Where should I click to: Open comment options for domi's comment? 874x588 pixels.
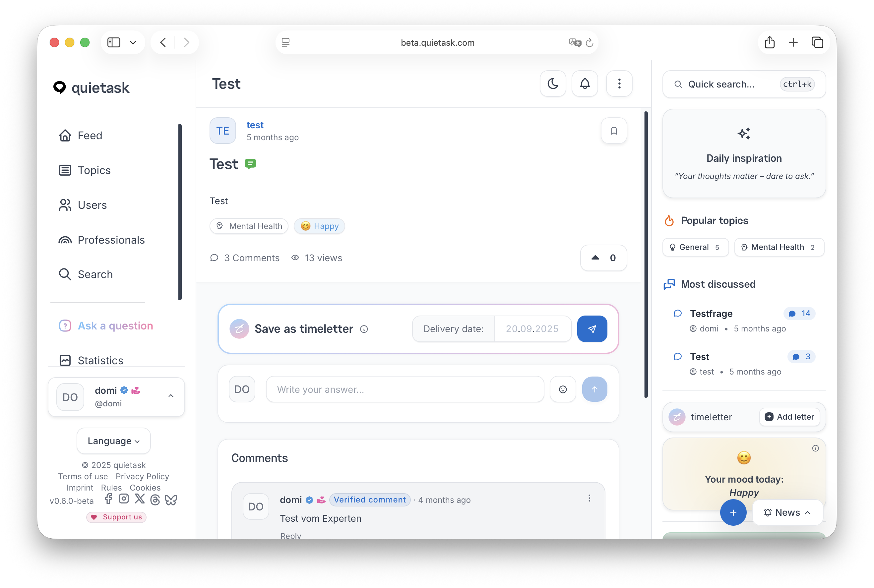(x=589, y=499)
